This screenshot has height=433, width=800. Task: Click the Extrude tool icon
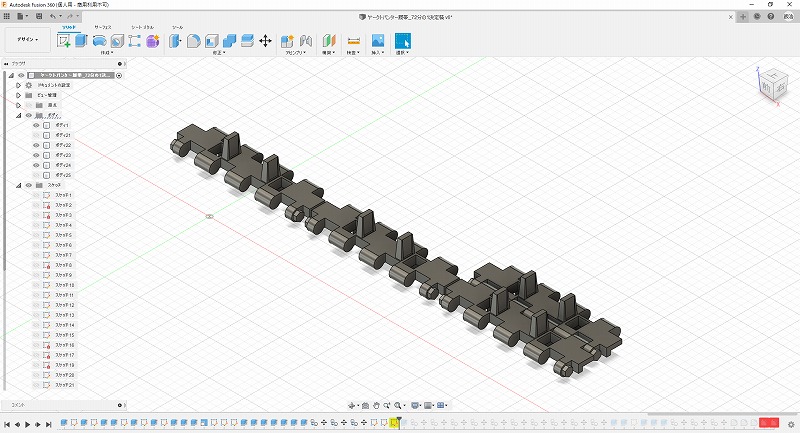[x=82, y=41]
